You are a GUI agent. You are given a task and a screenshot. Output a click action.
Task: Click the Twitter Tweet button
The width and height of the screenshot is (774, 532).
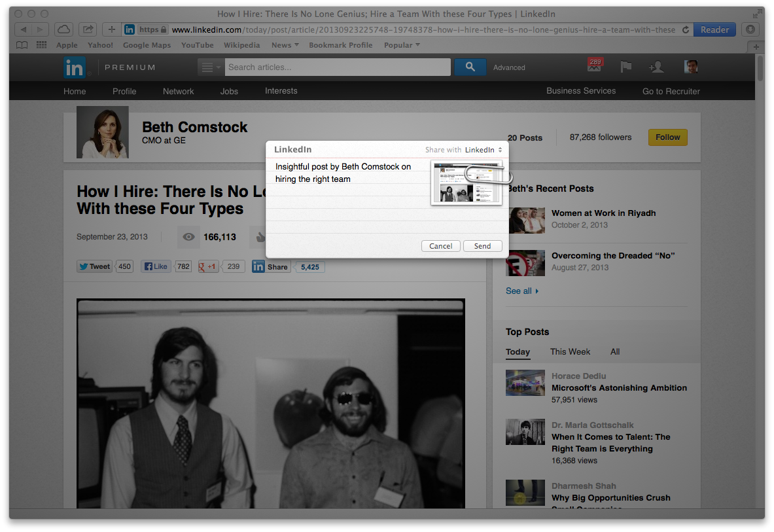[94, 266]
